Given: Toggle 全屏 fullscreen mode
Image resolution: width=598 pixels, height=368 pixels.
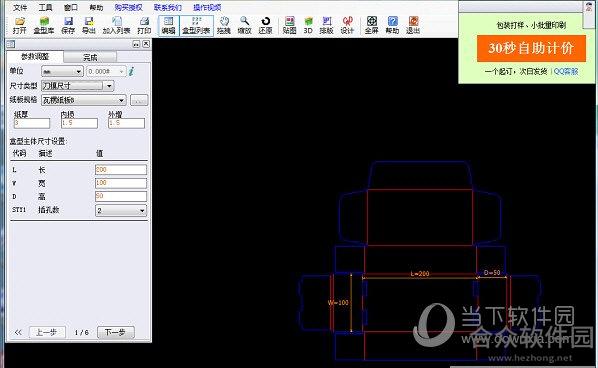Looking at the screenshot, I should (371, 25).
